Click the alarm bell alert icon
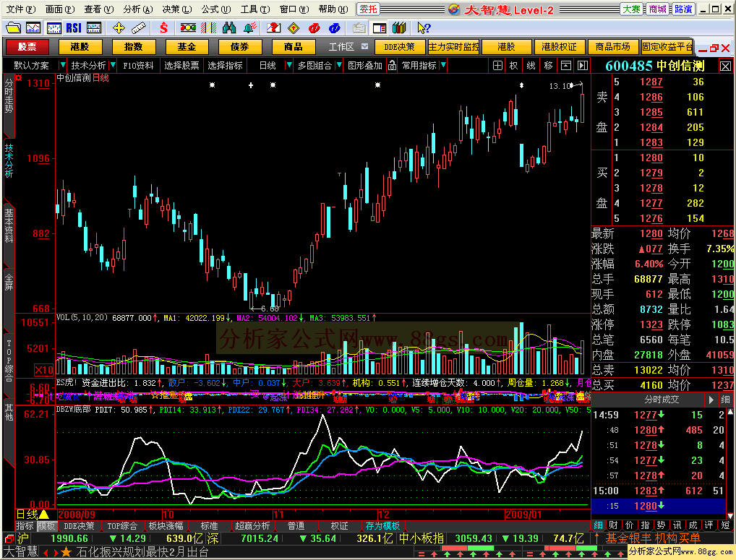This screenshot has width=736, height=560. coord(249,28)
